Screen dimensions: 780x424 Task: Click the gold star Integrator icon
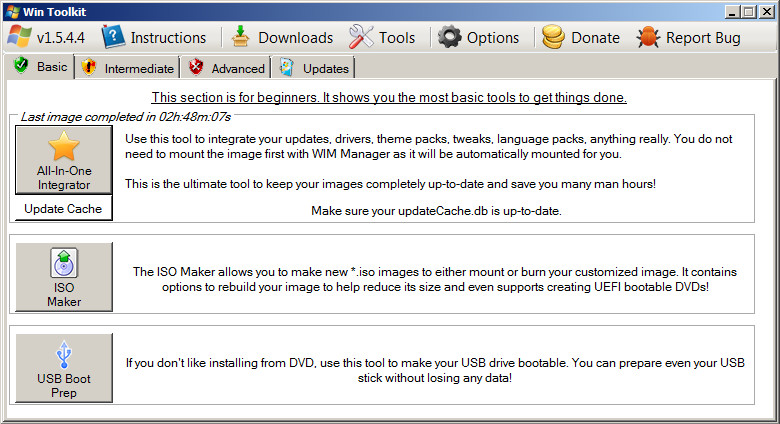64,146
